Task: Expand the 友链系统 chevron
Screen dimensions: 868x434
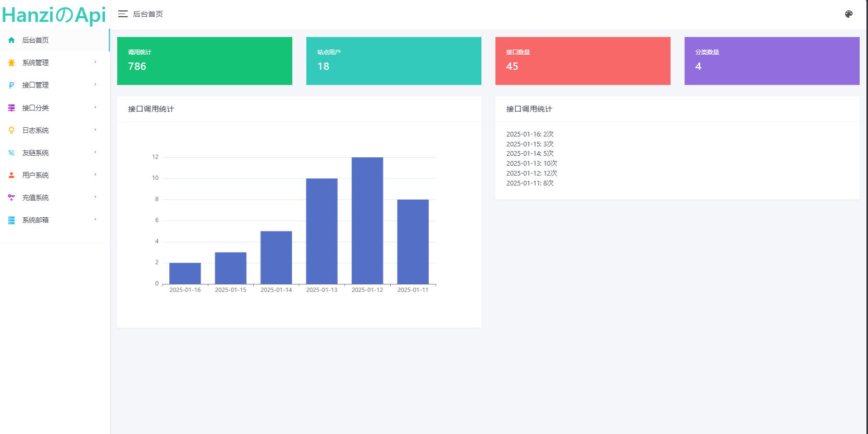Action: tap(95, 152)
